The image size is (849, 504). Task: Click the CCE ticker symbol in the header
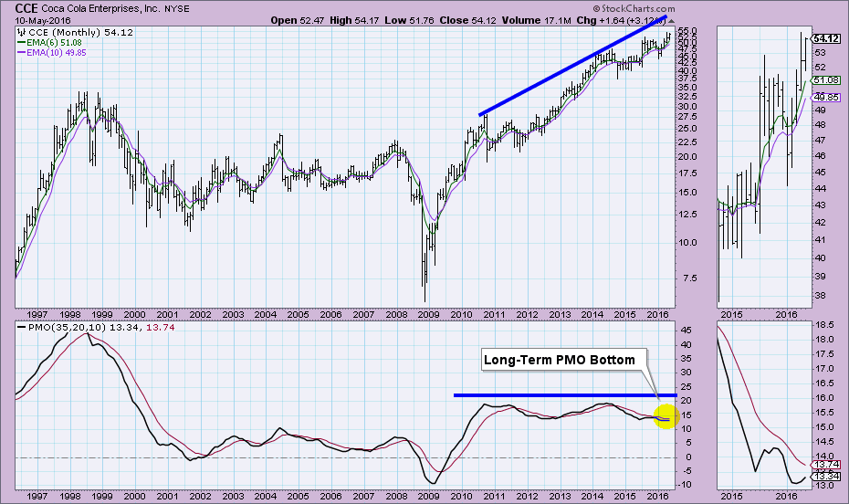tap(26, 8)
